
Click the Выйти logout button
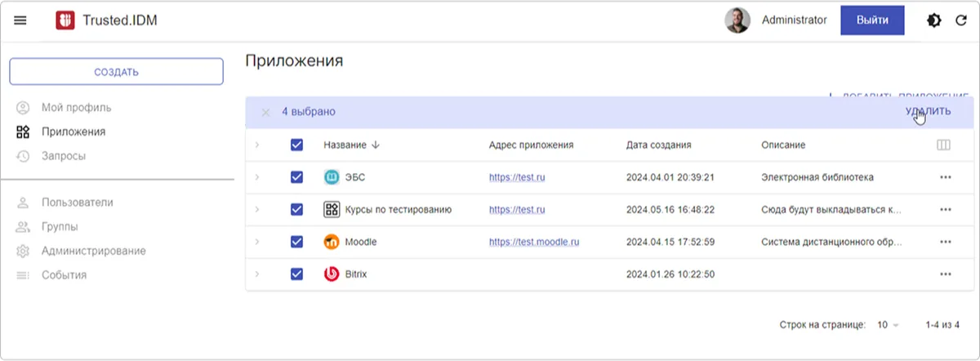point(872,20)
